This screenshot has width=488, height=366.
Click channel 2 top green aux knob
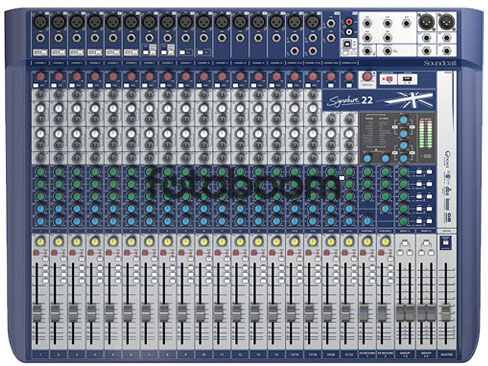tap(59, 172)
